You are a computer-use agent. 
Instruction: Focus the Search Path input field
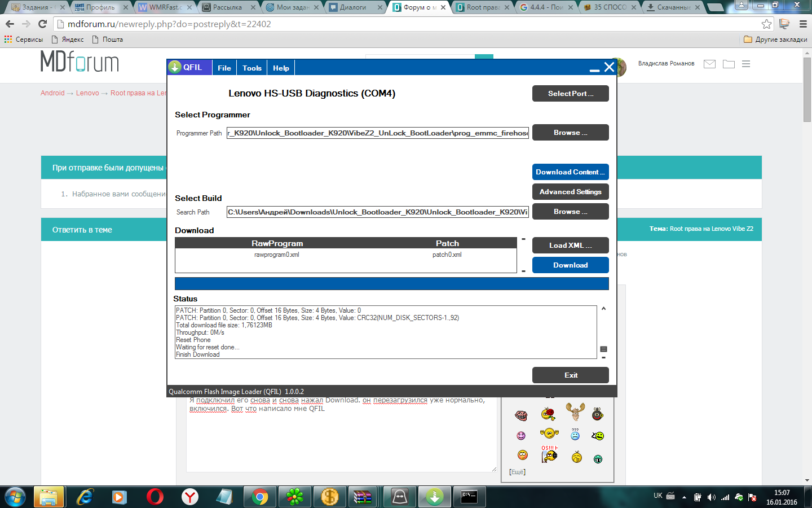(x=378, y=212)
